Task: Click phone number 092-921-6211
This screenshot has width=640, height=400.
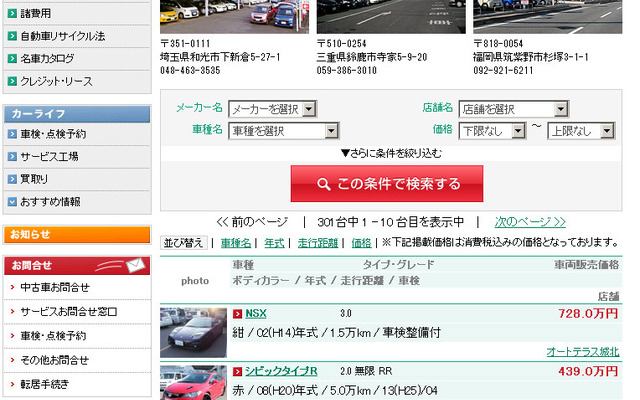Action: point(503,70)
